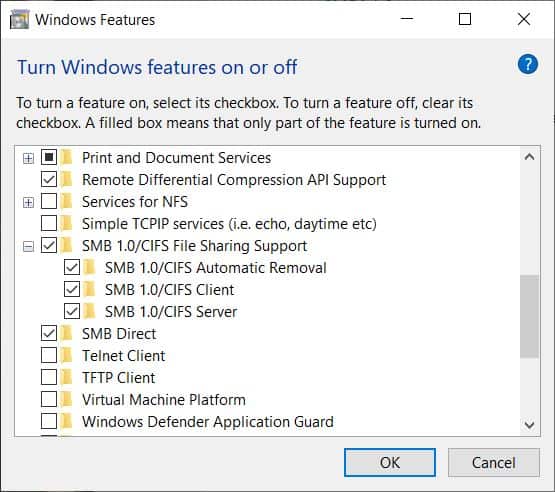The image size is (555, 492).
Task: Click the folder icon beside SMB 1.0/CIFS Server
Action: click(89, 311)
